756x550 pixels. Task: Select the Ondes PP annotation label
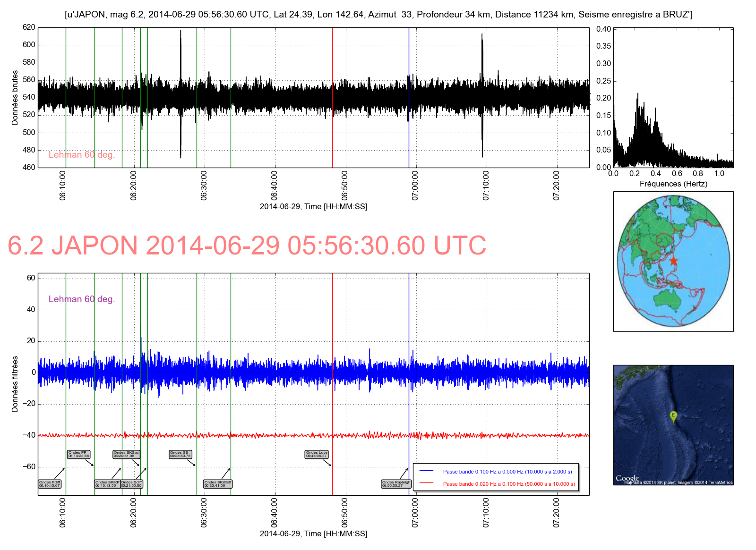point(78,454)
